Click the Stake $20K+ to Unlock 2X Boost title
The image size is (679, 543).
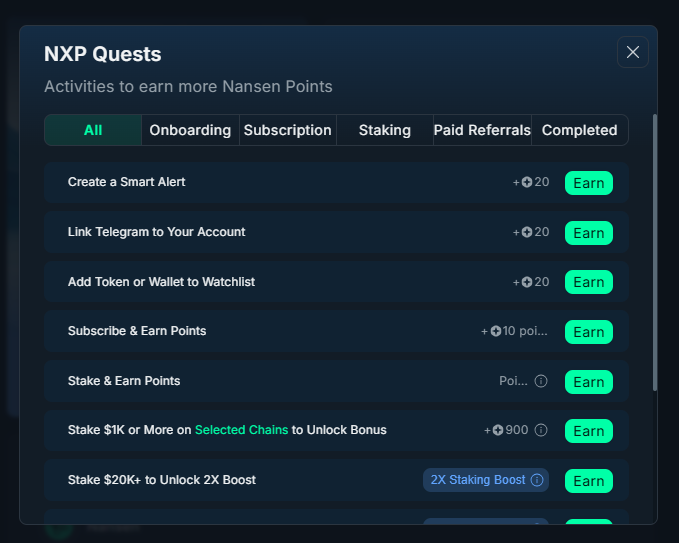pyautogui.click(x=162, y=480)
